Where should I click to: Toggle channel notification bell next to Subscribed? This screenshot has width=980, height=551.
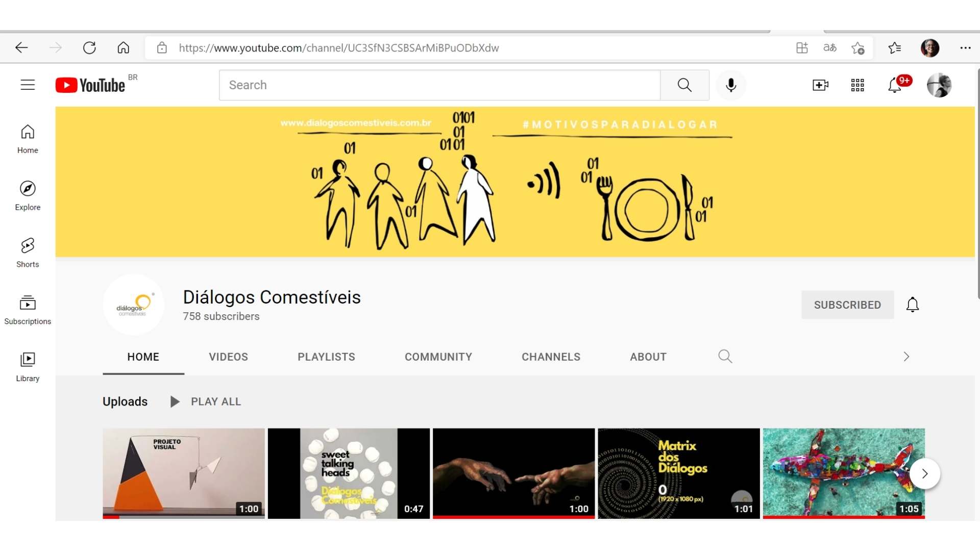click(x=913, y=305)
